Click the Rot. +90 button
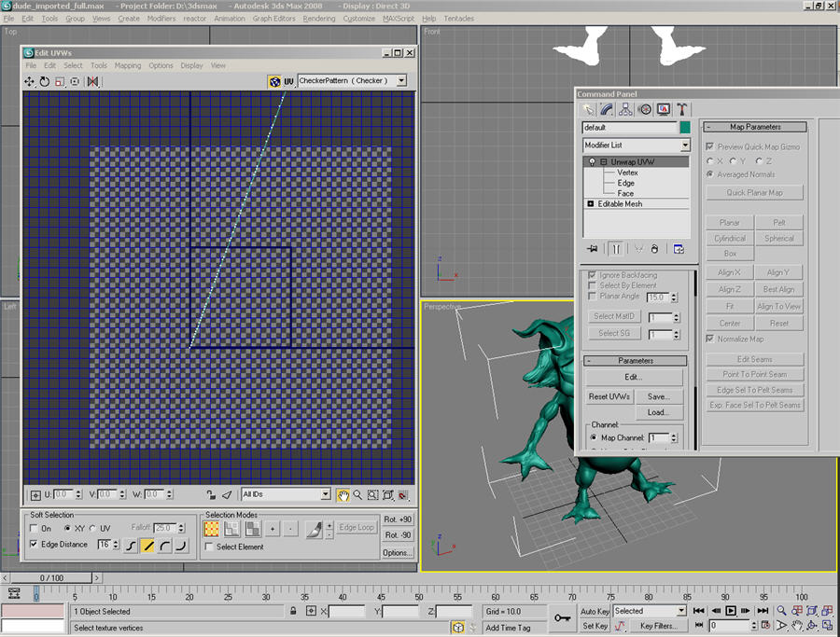The width and height of the screenshot is (840, 637). point(398,519)
